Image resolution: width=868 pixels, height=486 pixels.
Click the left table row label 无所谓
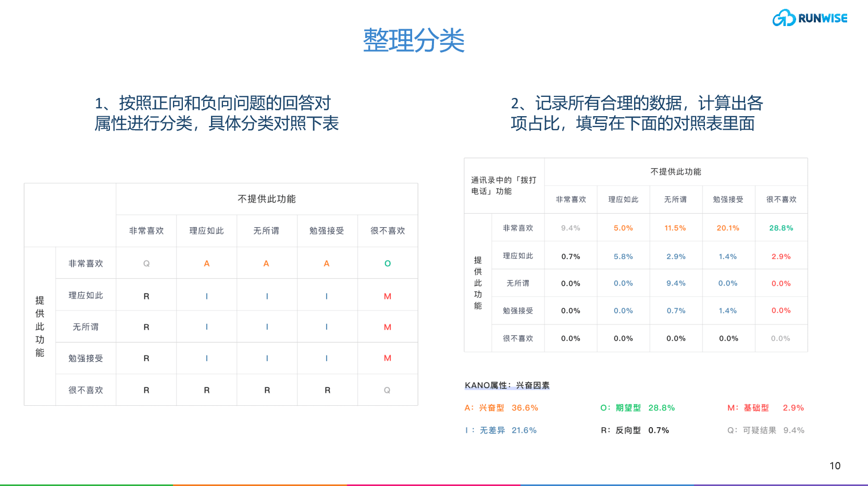click(85, 327)
